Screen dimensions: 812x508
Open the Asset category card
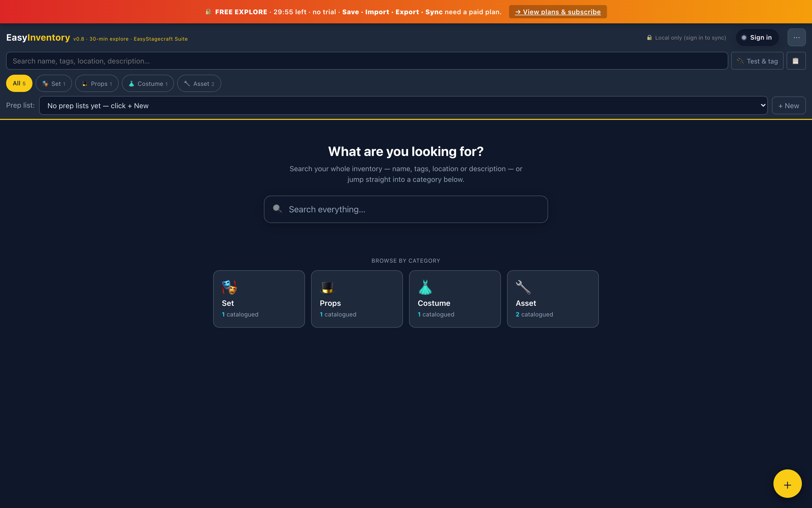(553, 299)
